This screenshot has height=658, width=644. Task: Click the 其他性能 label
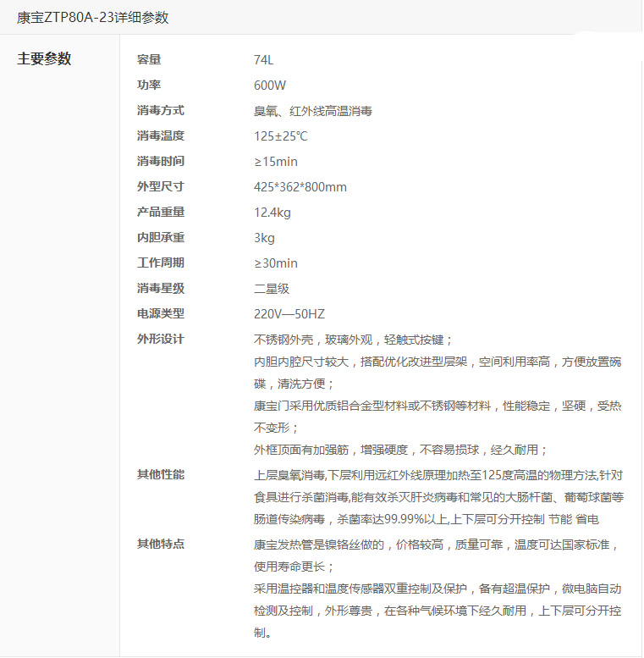click(160, 475)
